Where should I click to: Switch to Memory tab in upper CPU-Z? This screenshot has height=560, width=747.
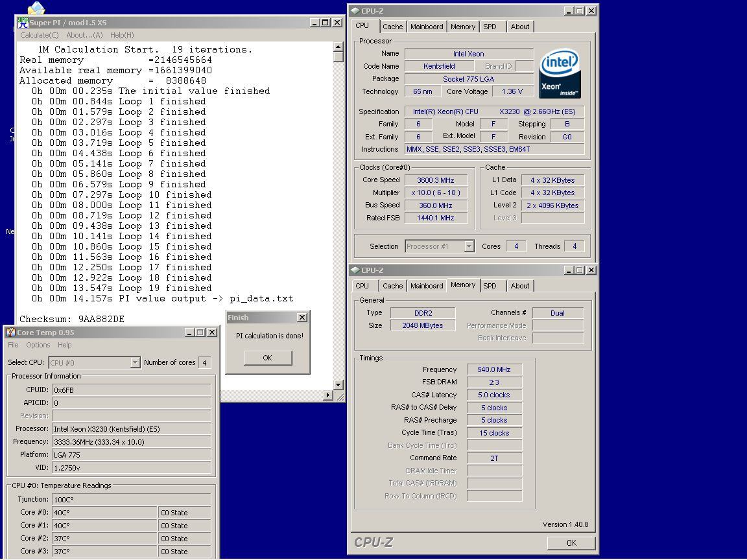pyautogui.click(x=463, y=27)
